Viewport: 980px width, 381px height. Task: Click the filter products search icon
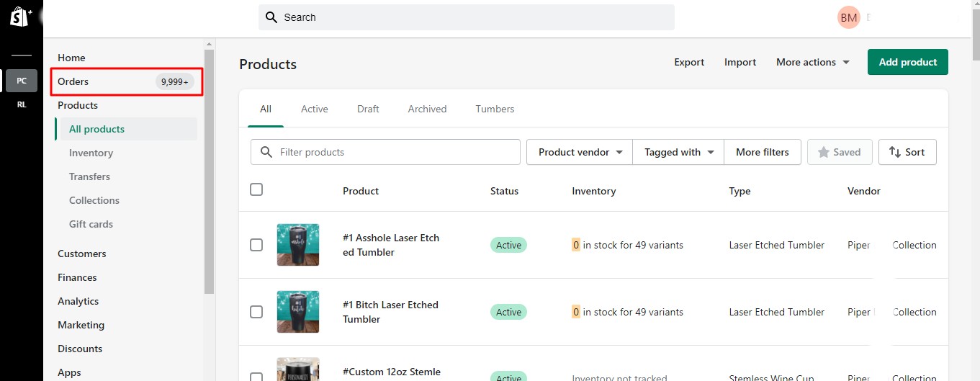266,152
